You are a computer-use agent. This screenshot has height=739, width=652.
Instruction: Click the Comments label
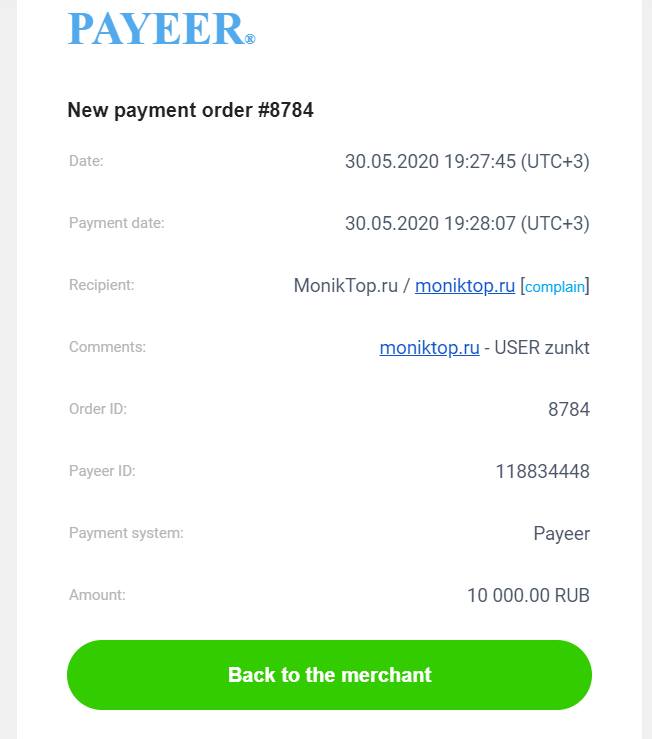click(x=107, y=347)
